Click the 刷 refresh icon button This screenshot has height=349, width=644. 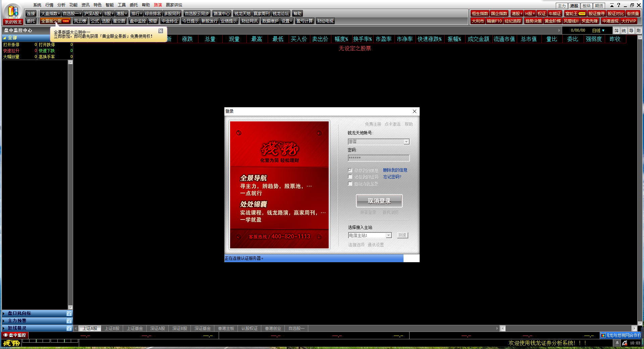pos(638,31)
